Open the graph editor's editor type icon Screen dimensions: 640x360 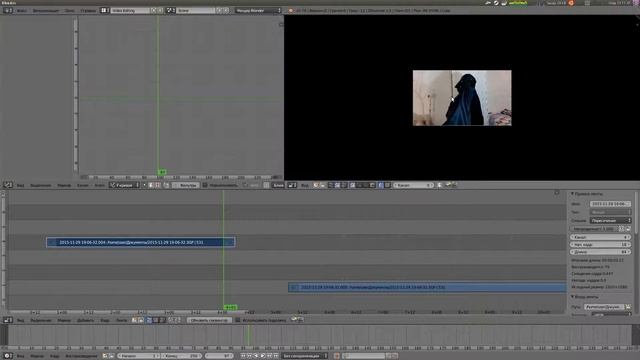click(x=8, y=185)
